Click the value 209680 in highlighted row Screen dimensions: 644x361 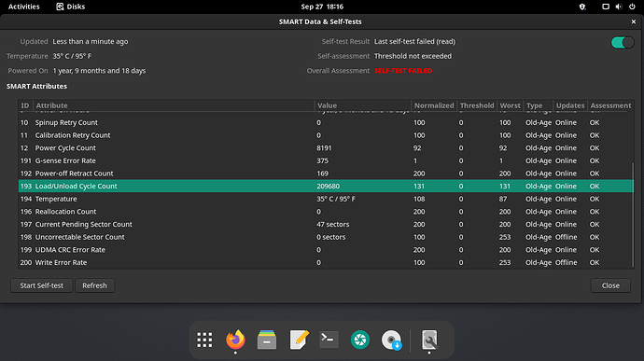tap(329, 186)
